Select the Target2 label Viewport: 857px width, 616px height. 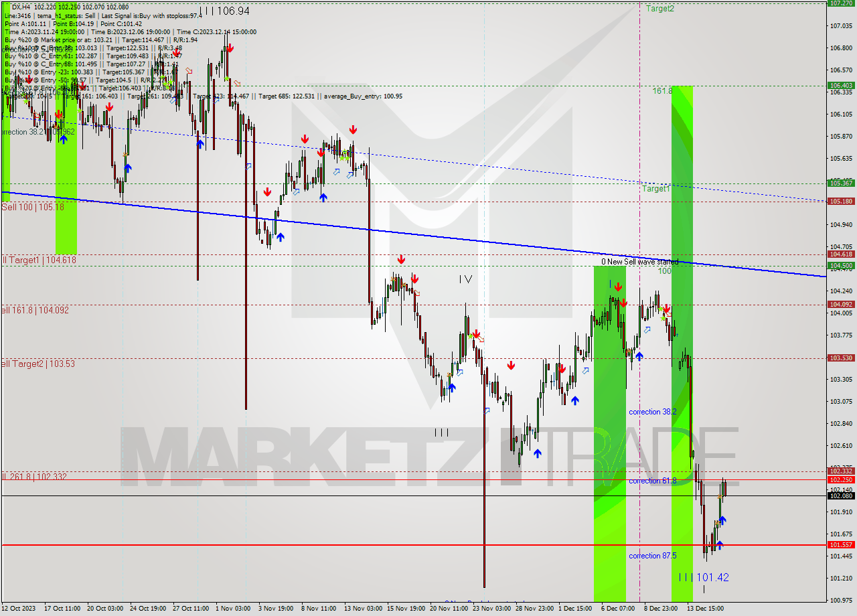[660, 9]
